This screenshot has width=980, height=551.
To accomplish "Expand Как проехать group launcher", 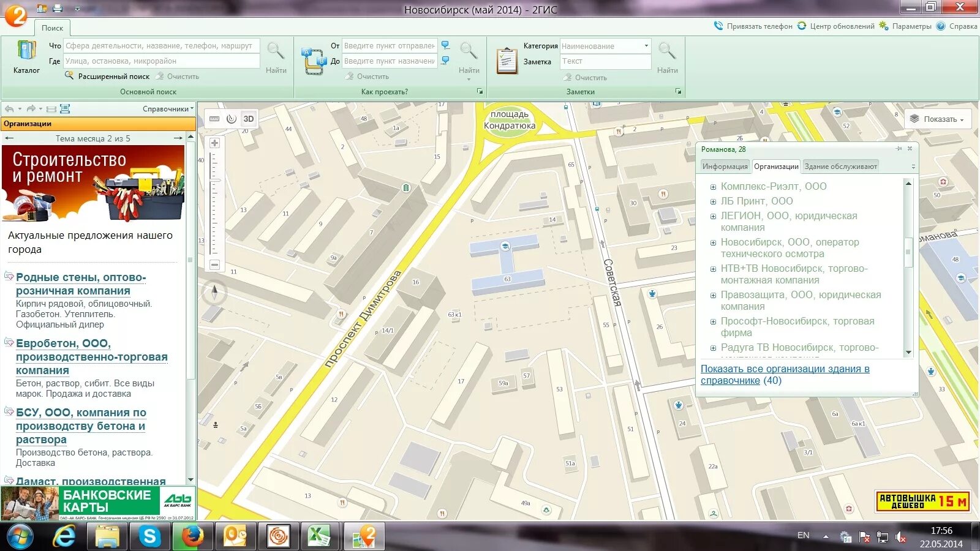I will [x=480, y=91].
